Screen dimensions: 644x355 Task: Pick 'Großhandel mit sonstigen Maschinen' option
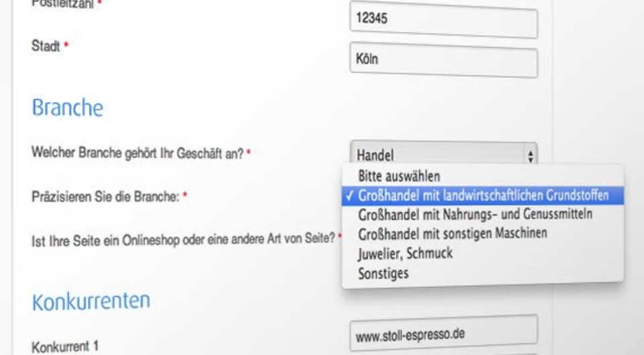coord(452,234)
